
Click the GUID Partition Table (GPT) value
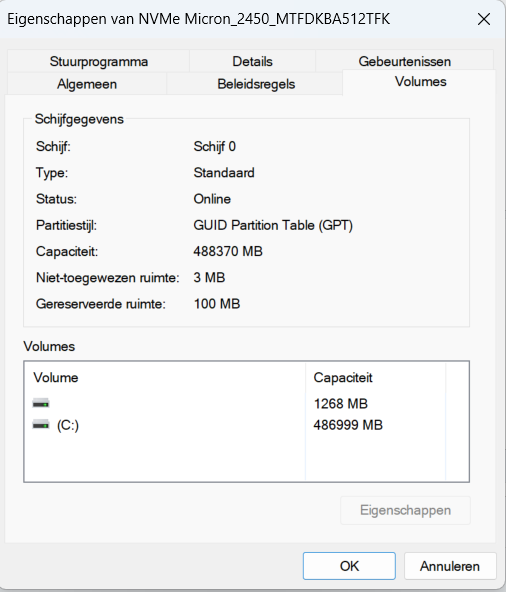[273, 225]
